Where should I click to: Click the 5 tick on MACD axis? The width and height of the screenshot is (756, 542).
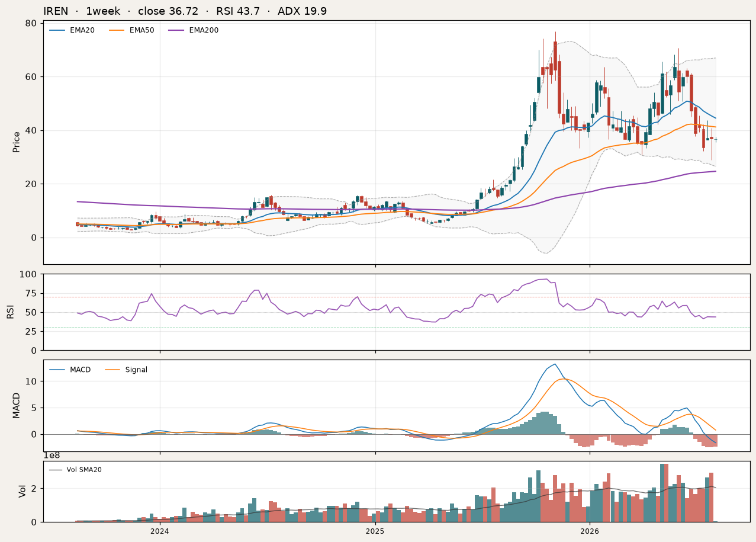point(34,408)
